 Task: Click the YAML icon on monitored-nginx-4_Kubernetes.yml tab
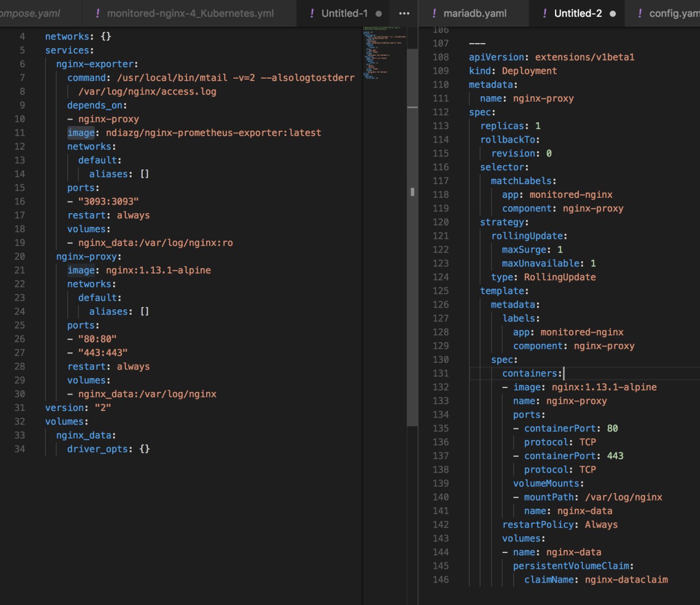point(98,14)
